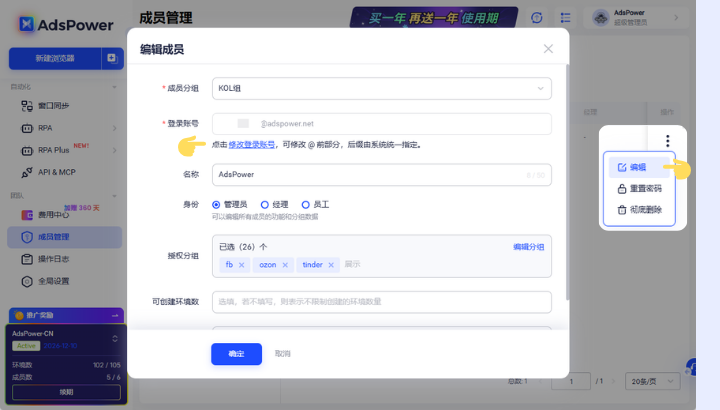Remove the tinder group tag

click(x=331, y=265)
